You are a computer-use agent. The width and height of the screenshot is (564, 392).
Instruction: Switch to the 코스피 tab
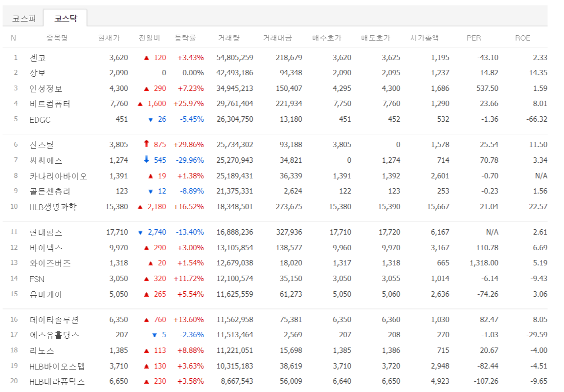tap(24, 18)
